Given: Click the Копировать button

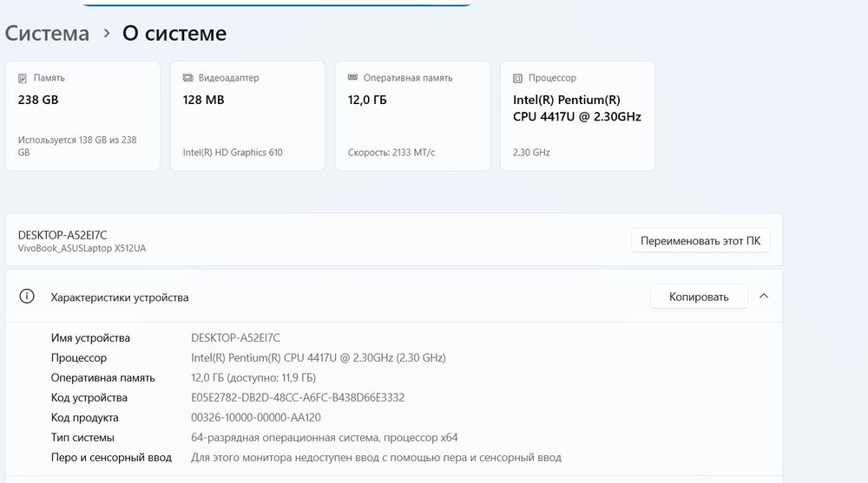Looking at the screenshot, I should (699, 297).
